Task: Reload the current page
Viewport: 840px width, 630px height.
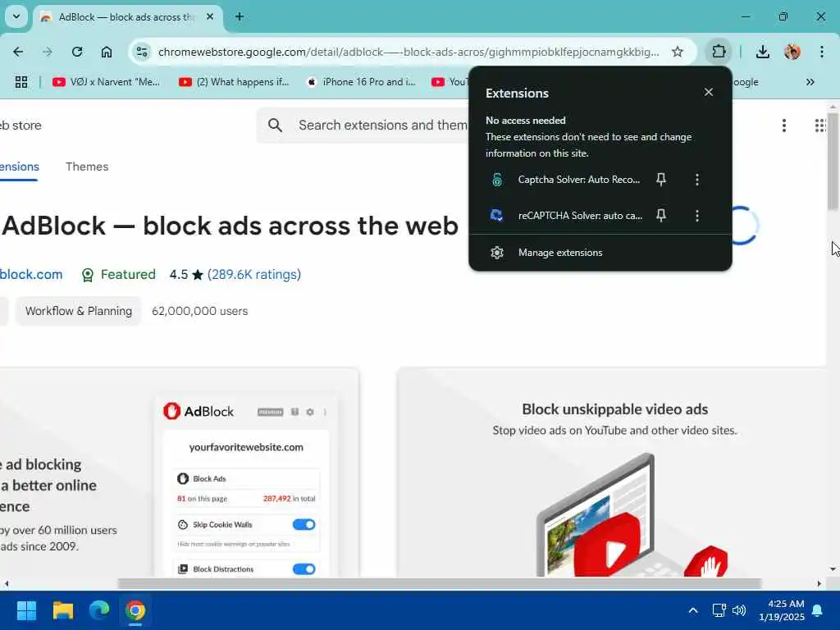Action: (x=77, y=52)
